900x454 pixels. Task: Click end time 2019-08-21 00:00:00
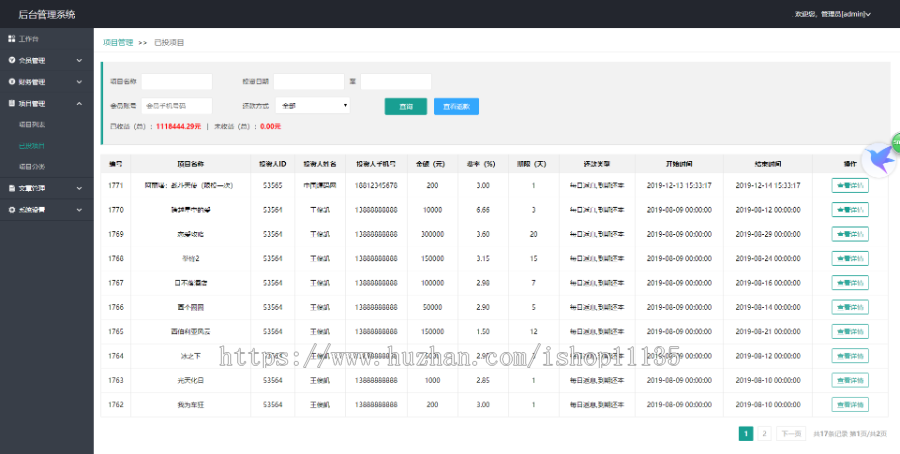pyautogui.click(x=768, y=331)
